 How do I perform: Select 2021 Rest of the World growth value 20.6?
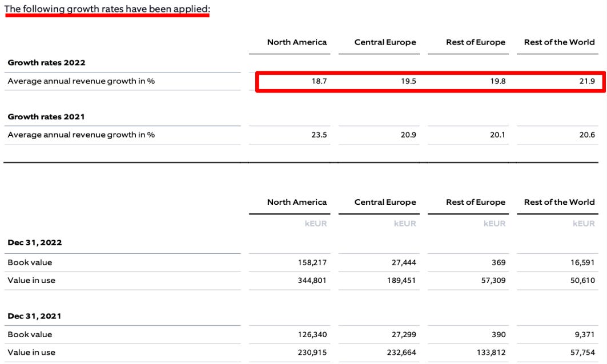(x=587, y=135)
